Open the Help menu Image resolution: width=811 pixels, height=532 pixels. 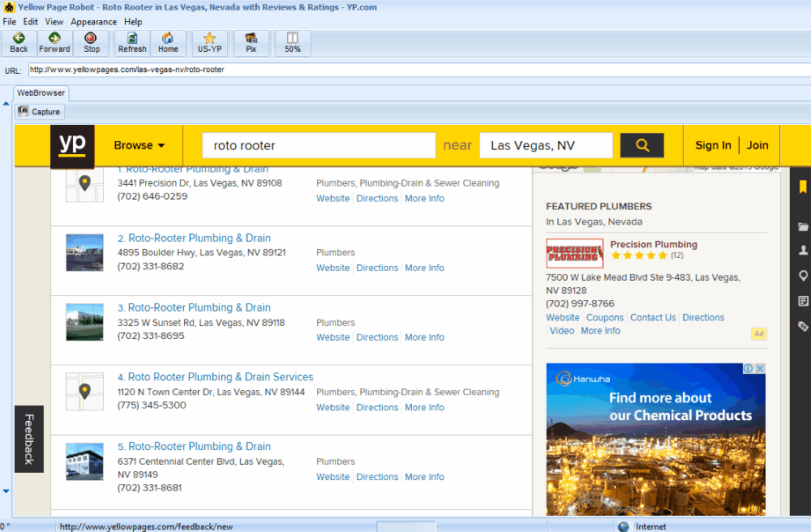pos(133,22)
